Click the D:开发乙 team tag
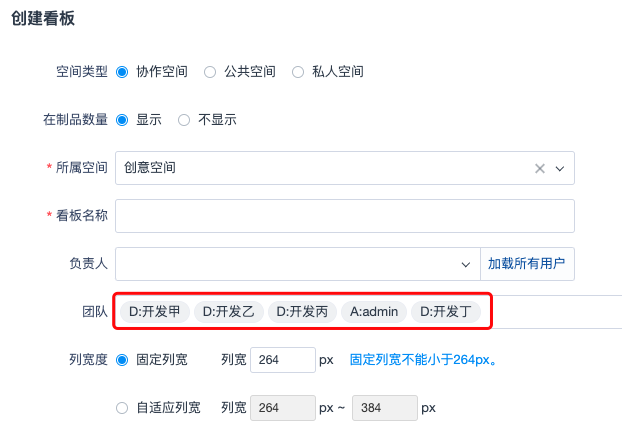This screenshot has height=442, width=622. (229, 312)
